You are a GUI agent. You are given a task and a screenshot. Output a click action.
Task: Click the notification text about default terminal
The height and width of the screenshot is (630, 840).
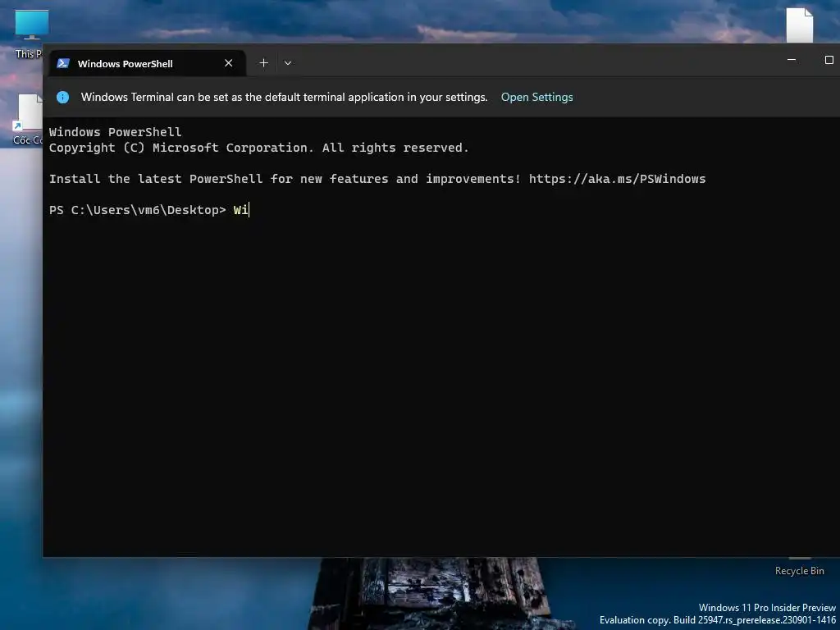(x=285, y=97)
